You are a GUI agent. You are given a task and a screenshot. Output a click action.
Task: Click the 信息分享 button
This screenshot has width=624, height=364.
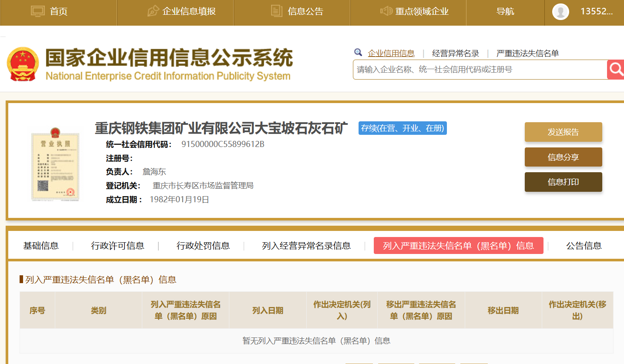[564, 157]
